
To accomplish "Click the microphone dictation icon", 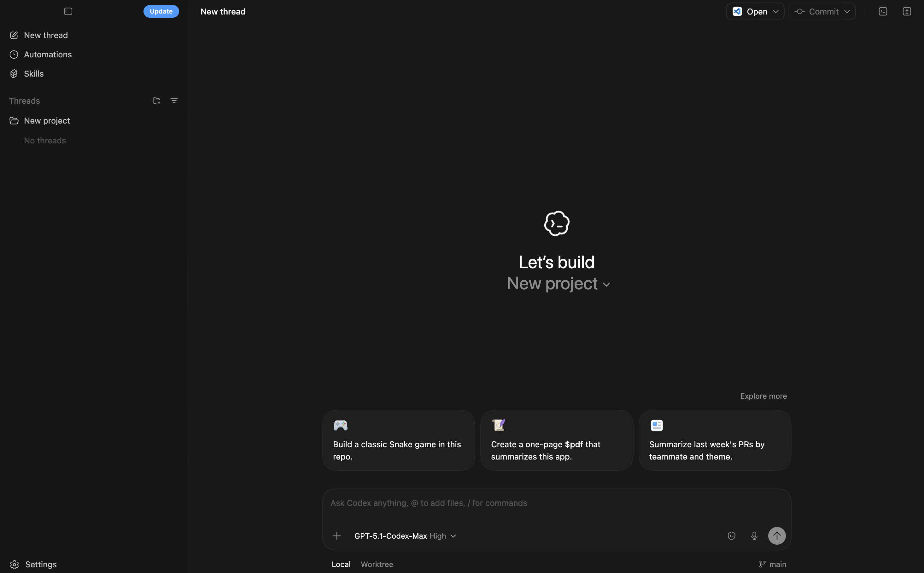I will 754,536.
